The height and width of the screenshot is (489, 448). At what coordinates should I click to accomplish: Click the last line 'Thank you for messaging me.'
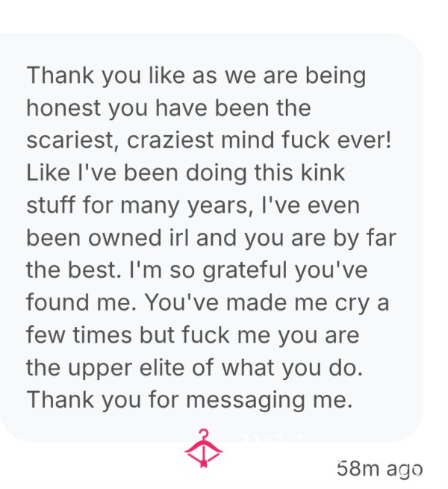pyautogui.click(x=190, y=400)
